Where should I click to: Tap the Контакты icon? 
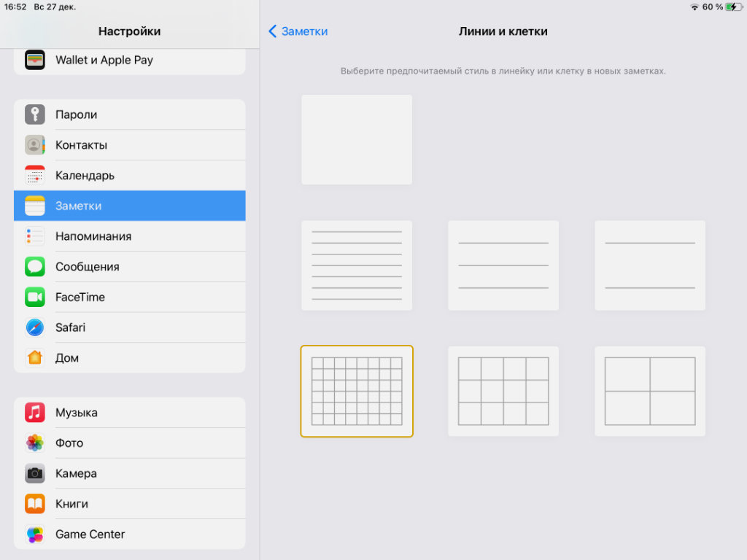35,145
